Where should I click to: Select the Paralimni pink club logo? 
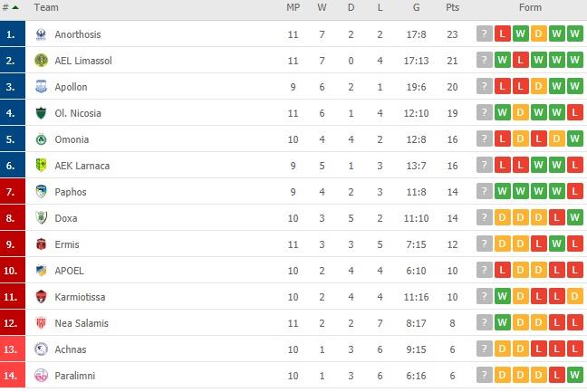coord(41,375)
